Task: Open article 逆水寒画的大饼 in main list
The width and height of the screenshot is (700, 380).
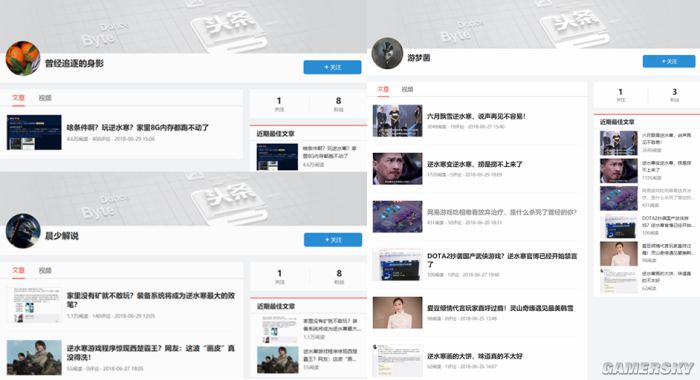Action: (475, 356)
